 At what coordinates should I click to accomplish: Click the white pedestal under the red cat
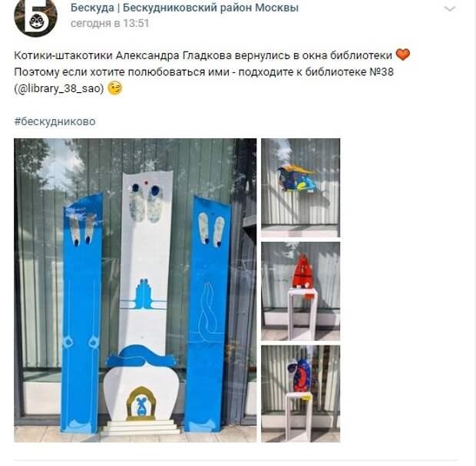coord(302,314)
